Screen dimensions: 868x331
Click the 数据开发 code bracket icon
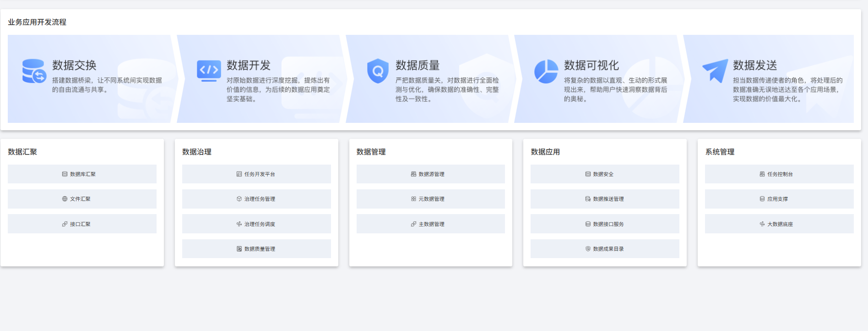(x=209, y=71)
